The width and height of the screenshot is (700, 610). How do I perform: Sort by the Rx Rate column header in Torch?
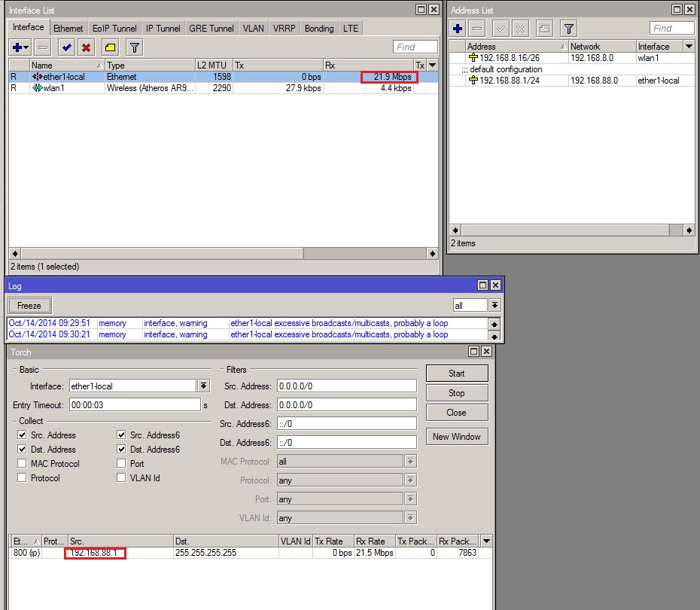[375, 541]
